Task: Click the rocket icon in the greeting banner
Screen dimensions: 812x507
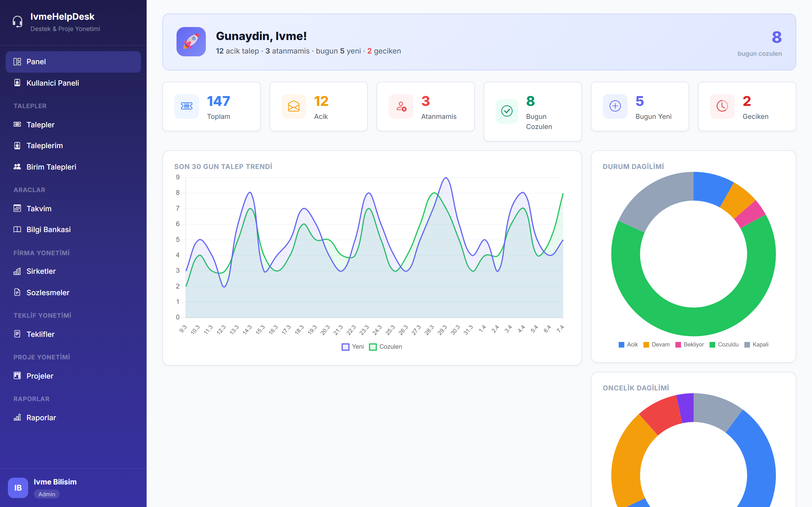Action: point(191,42)
